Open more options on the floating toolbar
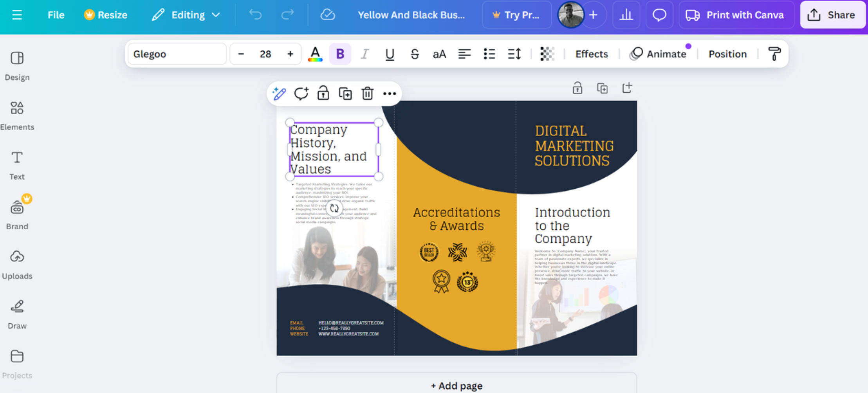This screenshot has width=868, height=393. pos(390,93)
